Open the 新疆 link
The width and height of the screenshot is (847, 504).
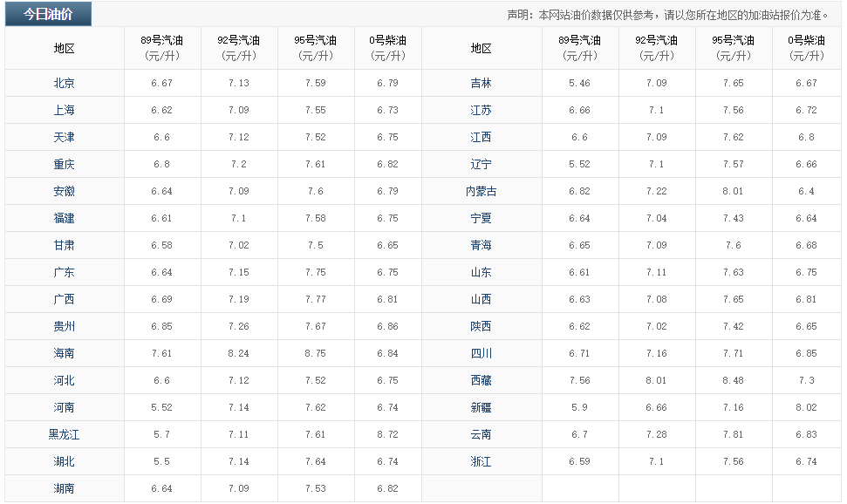[481, 408]
